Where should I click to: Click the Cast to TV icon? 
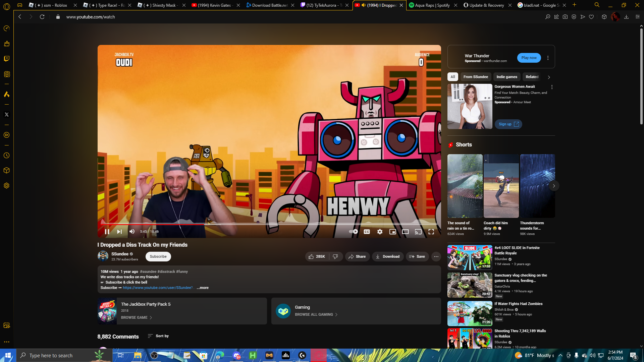418,232
